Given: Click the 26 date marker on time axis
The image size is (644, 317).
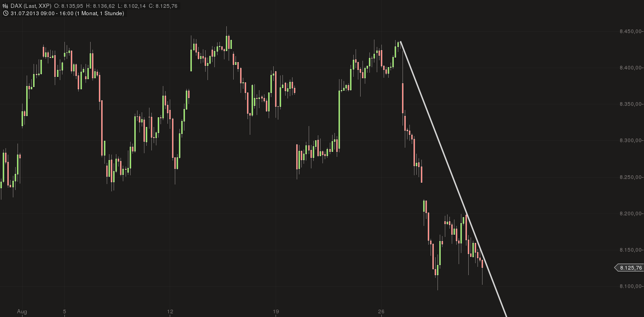Looking at the screenshot, I should [x=381, y=311].
